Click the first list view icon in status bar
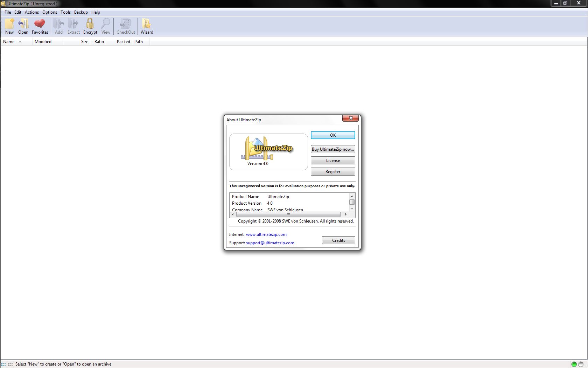The height and width of the screenshot is (368, 588). coord(3,364)
